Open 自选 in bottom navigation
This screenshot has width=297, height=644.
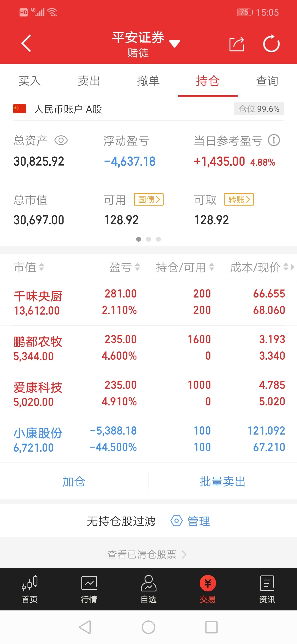[148, 589]
